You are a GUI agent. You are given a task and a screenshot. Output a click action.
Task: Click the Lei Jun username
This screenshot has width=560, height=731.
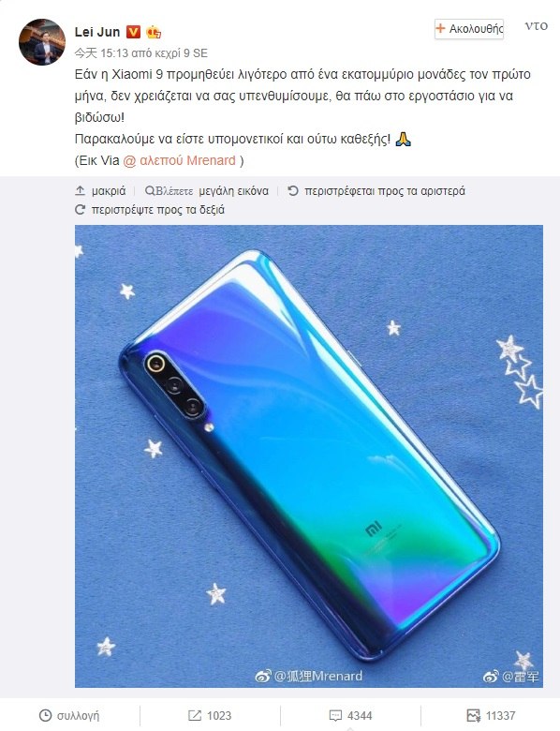(x=97, y=32)
